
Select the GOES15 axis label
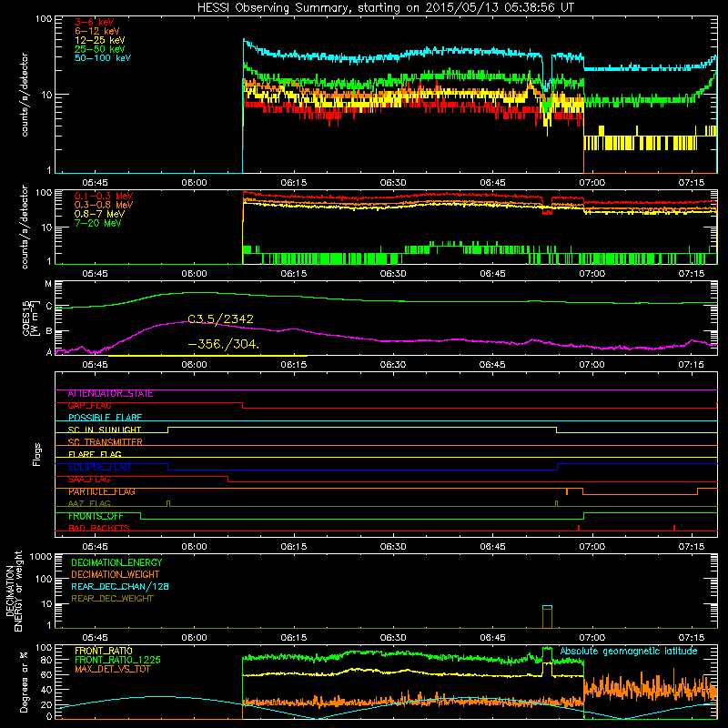coord(29,318)
